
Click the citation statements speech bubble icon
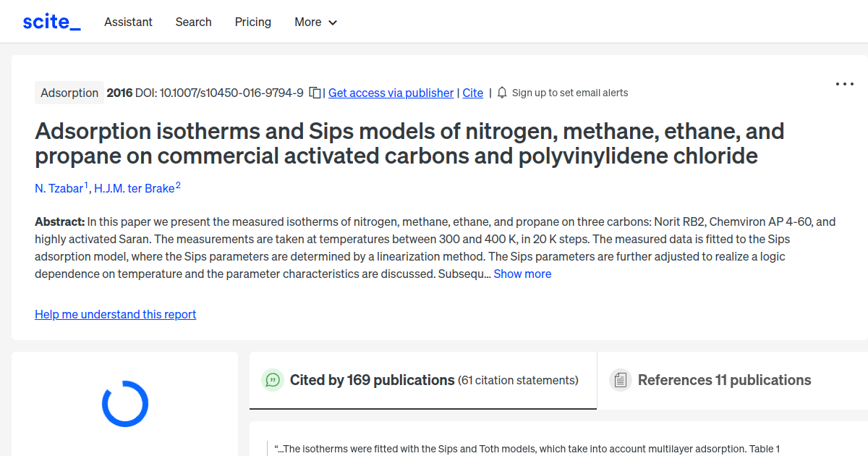[273, 379]
